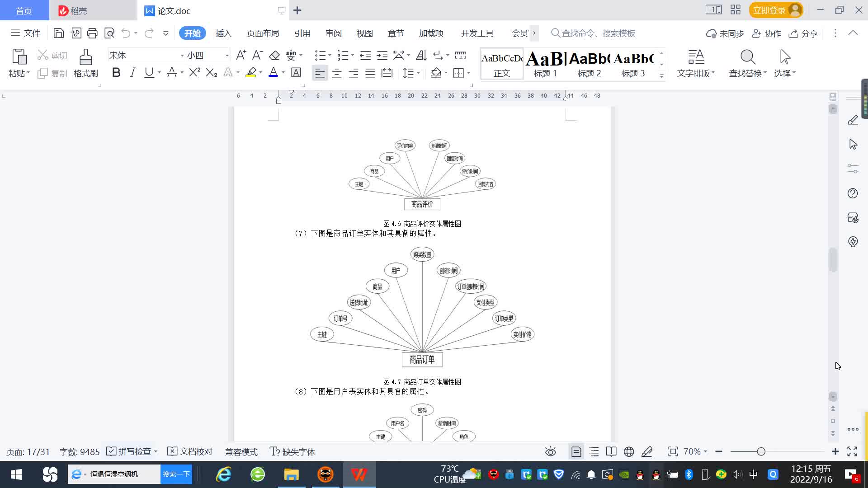Image resolution: width=868 pixels, height=488 pixels.
Task: Click the pen icon in right sidebar
Action: click(853, 120)
